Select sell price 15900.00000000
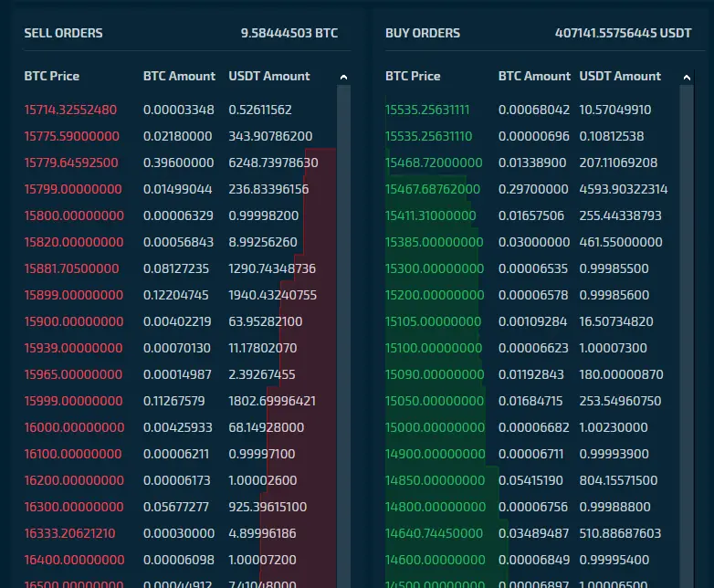Screen dimensions: 714x588 point(74,321)
